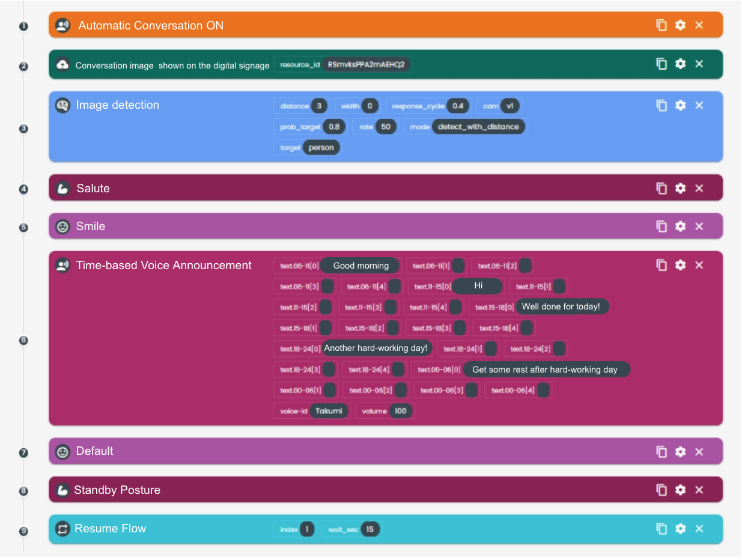Click the target value person
This screenshot has height=560, width=742.
pos(321,147)
